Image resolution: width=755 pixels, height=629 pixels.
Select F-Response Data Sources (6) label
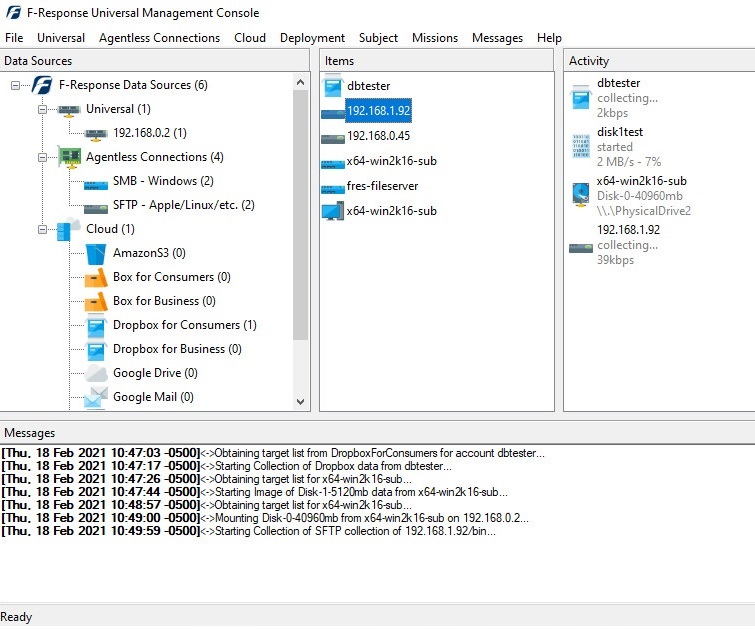point(133,85)
